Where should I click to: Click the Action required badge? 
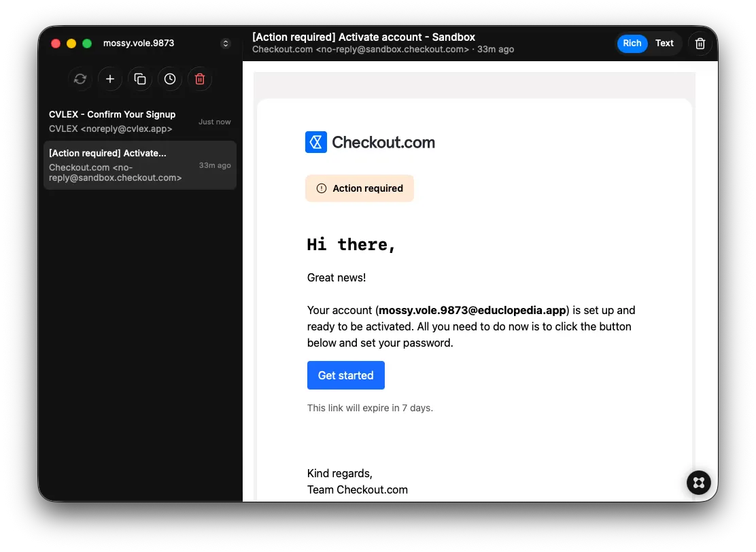359,188
